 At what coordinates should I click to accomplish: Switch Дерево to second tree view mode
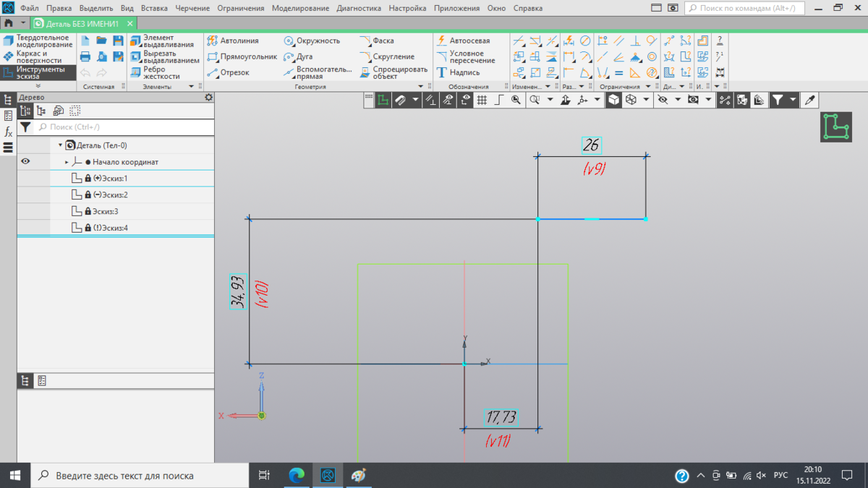click(41, 111)
